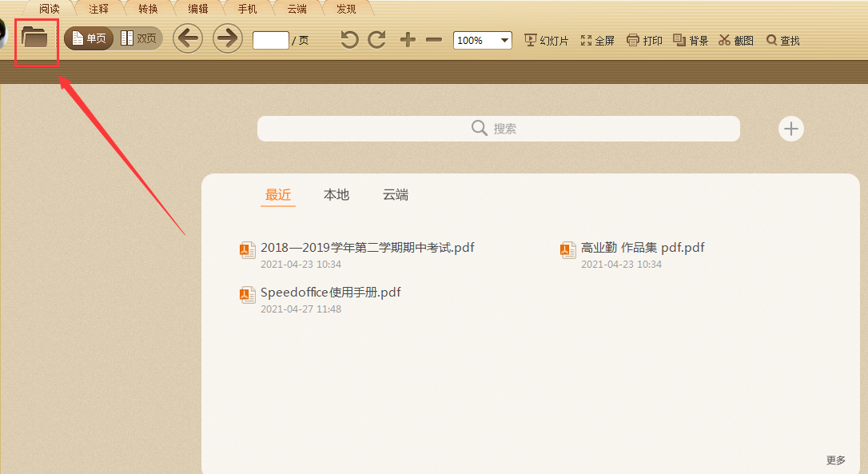Open a file using the folder icon
The image size is (868, 474).
[x=36, y=40]
